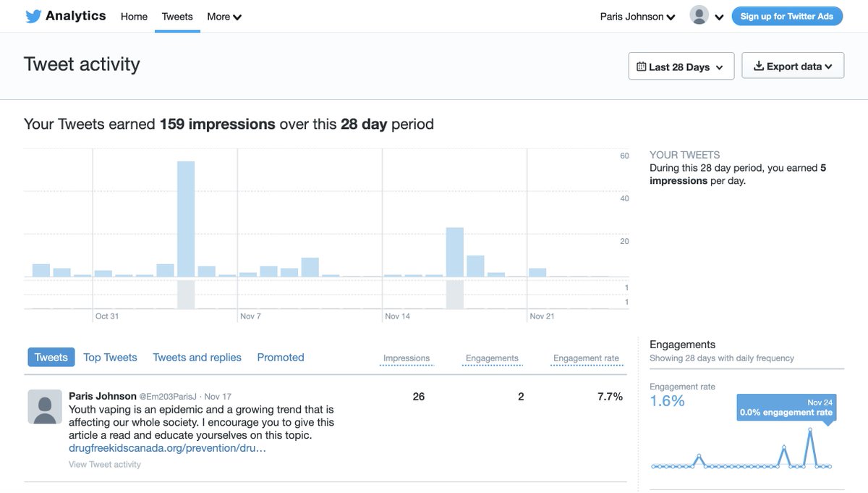This screenshot has width=868, height=493.
Task: Click Engagement rate column header
Action: click(x=587, y=358)
